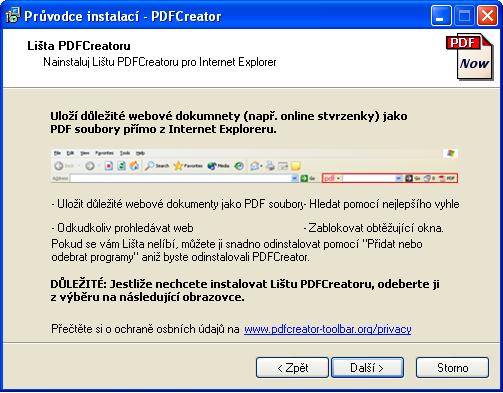Go back with the Zpět button
The image size is (503, 393).
pos(292,368)
